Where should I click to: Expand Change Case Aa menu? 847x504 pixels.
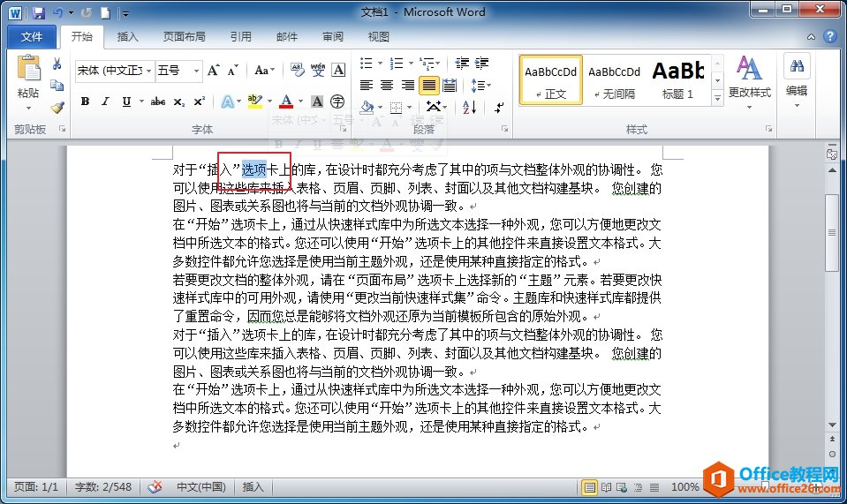pos(265,70)
